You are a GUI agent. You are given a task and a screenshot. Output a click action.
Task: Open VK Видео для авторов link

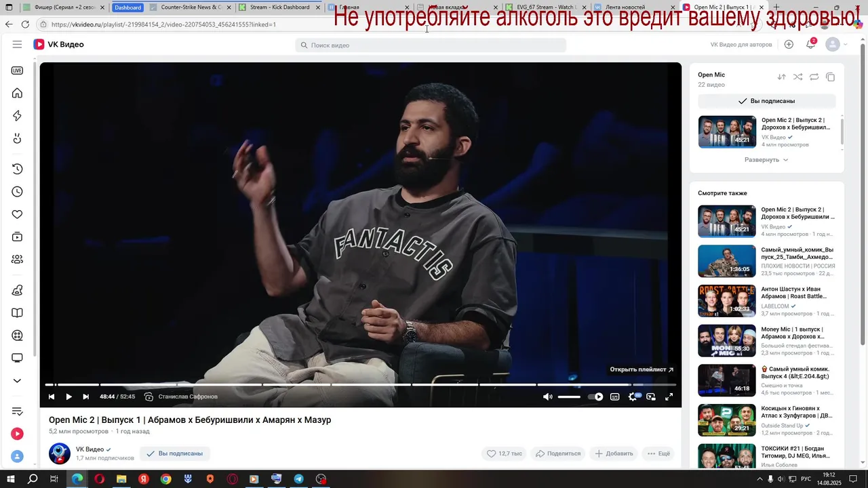[741, 45]
